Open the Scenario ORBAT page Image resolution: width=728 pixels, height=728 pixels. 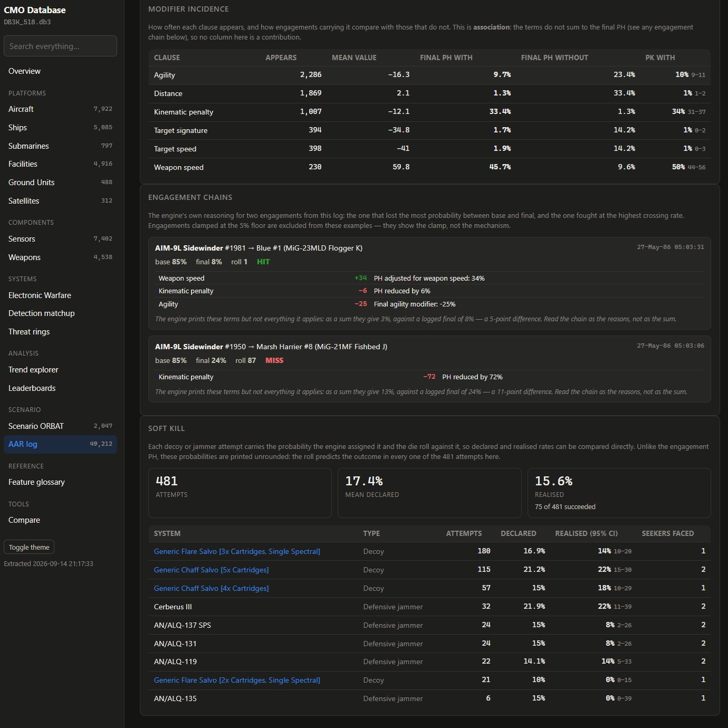(x=60, y=426)
